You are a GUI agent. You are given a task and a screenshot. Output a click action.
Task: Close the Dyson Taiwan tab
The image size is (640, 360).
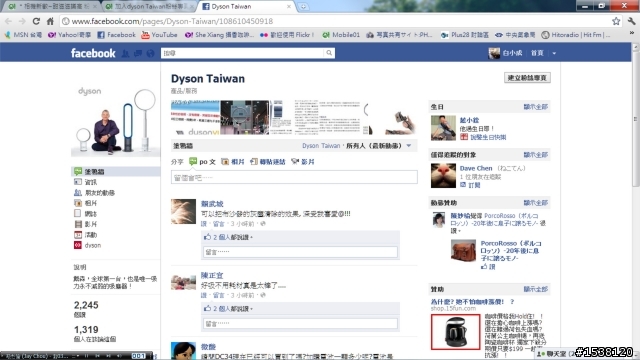tap(289, 7)
